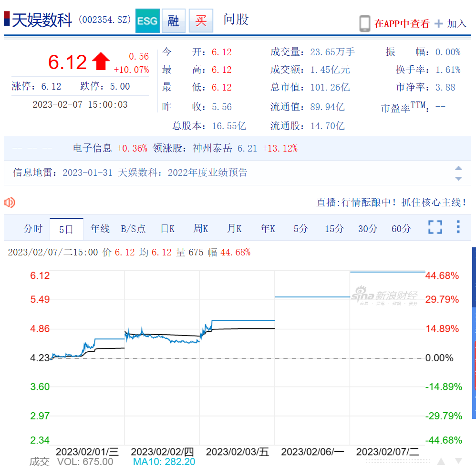Switch to the 年K chart tab
Image resolution: width=476 pixels, height=467 pixels.
pos(268,229)
